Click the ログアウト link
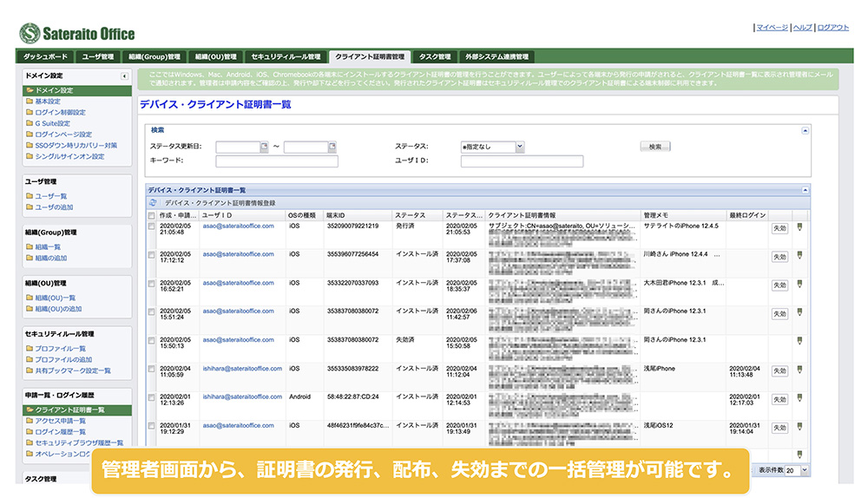 [x=833, y=28]
